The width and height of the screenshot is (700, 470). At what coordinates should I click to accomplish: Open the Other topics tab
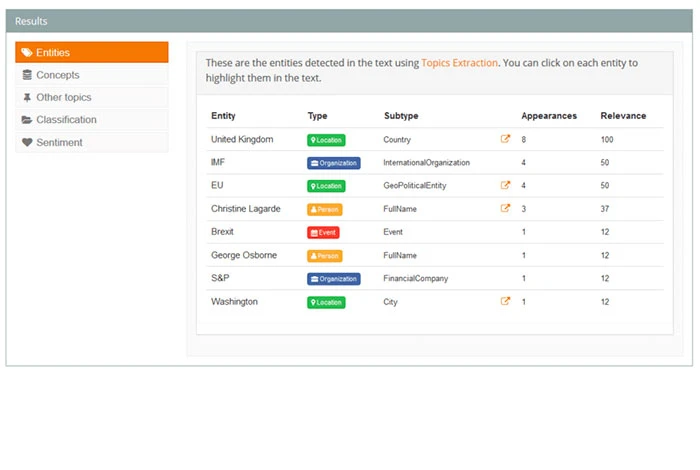click(92, 97)
